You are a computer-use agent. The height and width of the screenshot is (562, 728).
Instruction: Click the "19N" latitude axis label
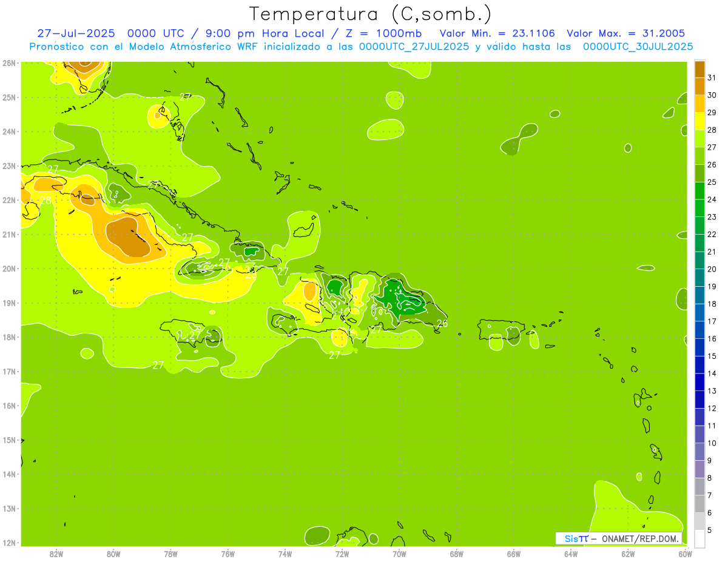(9, 303)
